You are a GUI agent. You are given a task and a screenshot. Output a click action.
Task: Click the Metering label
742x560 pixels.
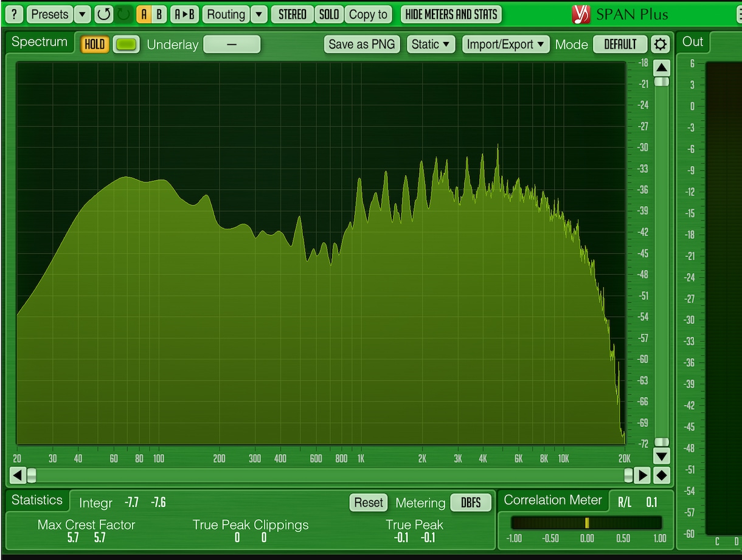[x=420, y=503]
